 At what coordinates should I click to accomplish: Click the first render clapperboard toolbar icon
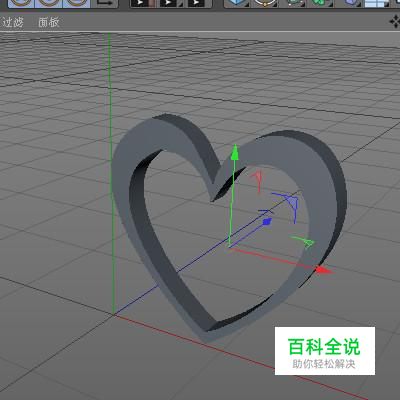141,3
